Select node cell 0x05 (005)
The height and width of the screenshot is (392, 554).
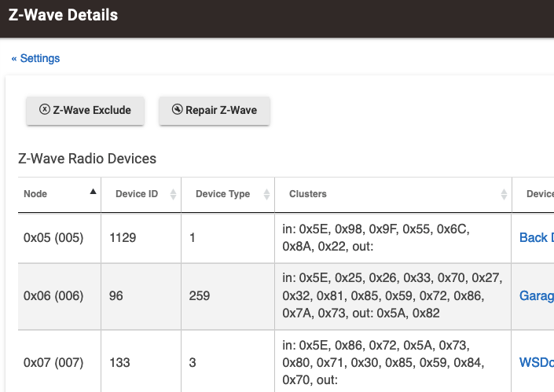(53, 238)
